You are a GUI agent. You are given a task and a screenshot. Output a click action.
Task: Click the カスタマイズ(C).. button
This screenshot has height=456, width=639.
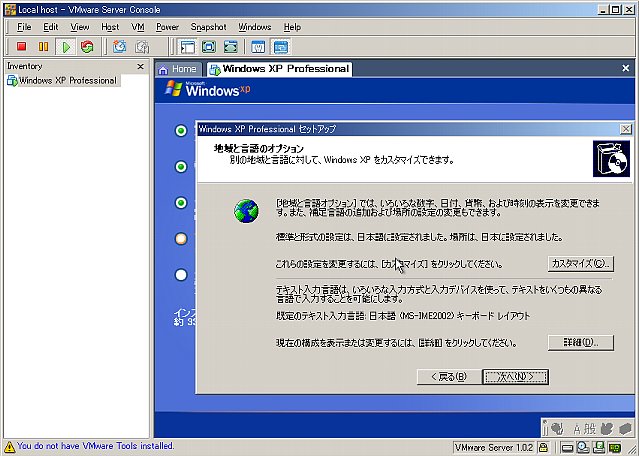(581, 264)
